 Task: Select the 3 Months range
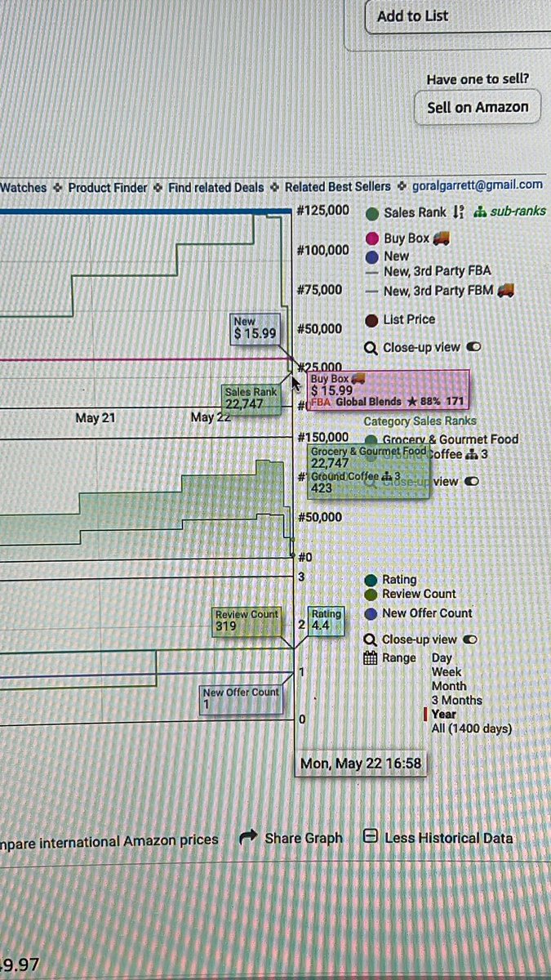tap(456, 700)
